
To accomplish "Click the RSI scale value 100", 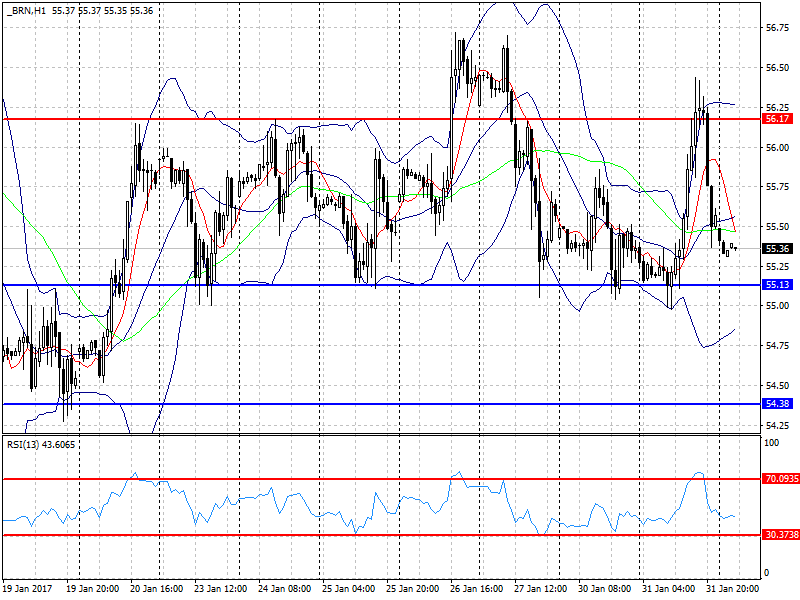I will click(772, 442).
